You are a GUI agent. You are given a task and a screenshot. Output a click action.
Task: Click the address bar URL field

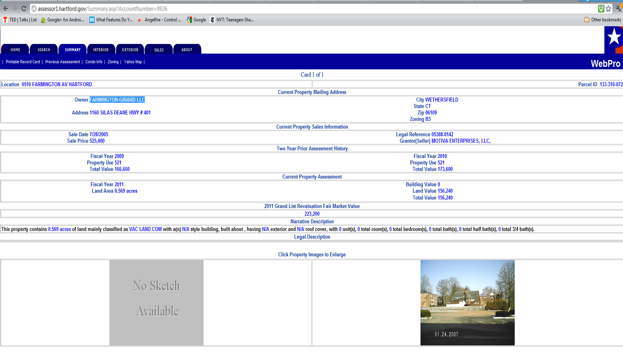point(282,8)
